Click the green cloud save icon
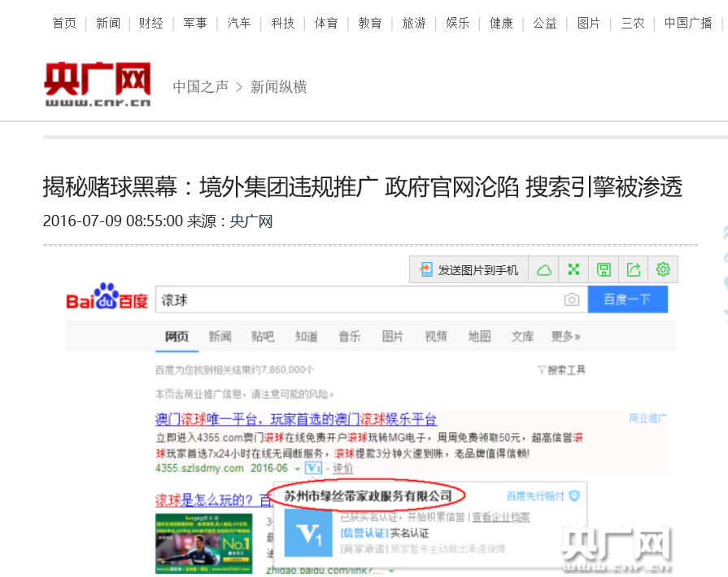 tap(543, 270)
